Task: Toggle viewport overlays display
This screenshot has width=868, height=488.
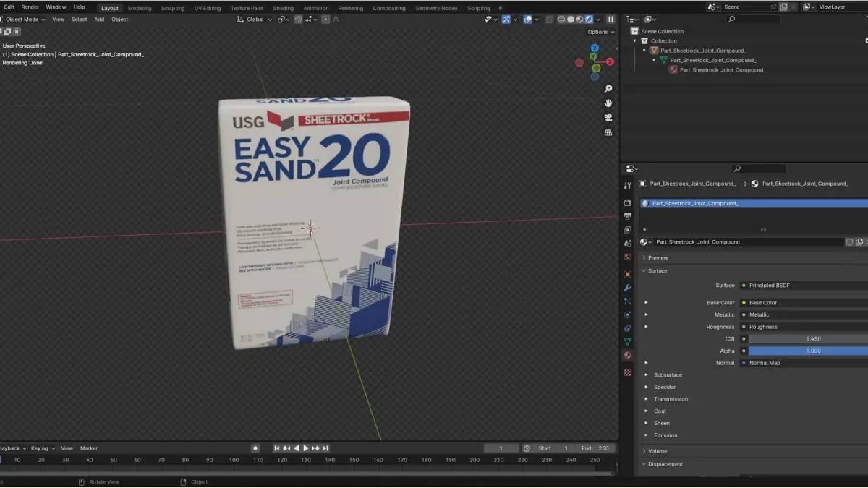Action: 527,20
